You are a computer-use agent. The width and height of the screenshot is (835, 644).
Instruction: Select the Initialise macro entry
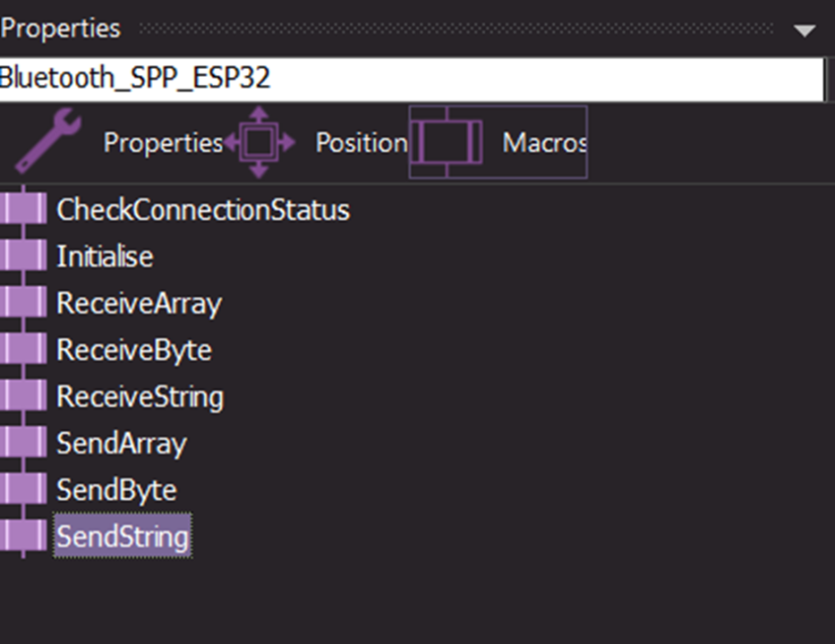click(x=105, y=257)
